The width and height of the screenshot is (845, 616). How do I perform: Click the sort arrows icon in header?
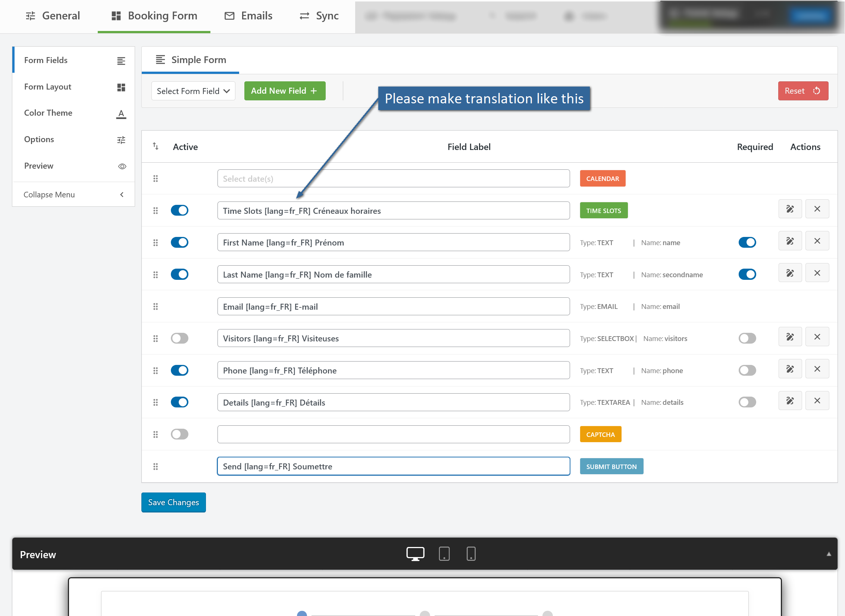pyautogui.click(x=156, y=146)
